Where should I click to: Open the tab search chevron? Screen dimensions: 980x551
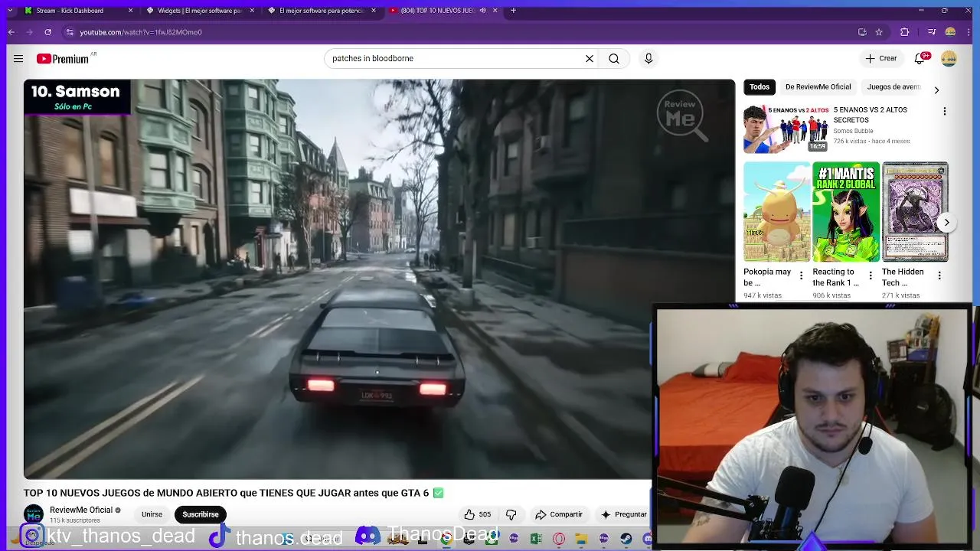(x=9, y=11)
